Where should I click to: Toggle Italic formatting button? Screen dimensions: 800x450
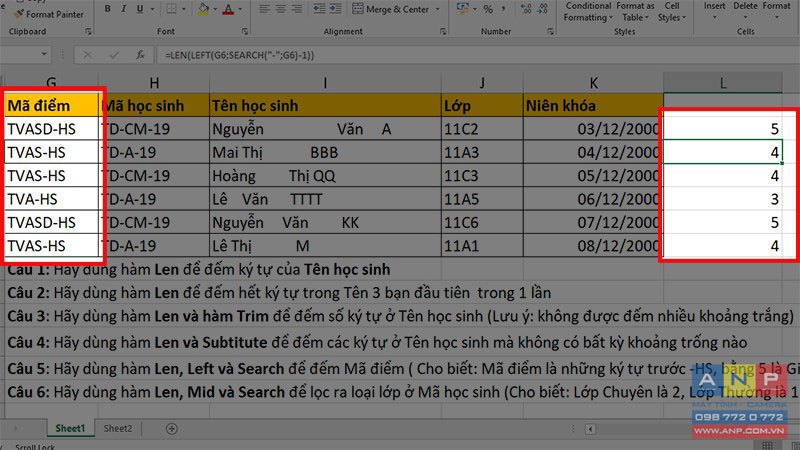click(123, 9)
